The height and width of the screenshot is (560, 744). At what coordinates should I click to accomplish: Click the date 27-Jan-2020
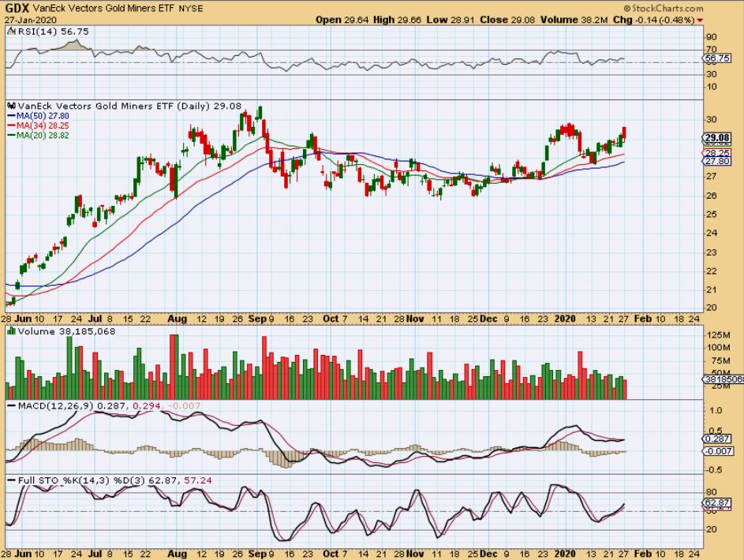(31, 20)
